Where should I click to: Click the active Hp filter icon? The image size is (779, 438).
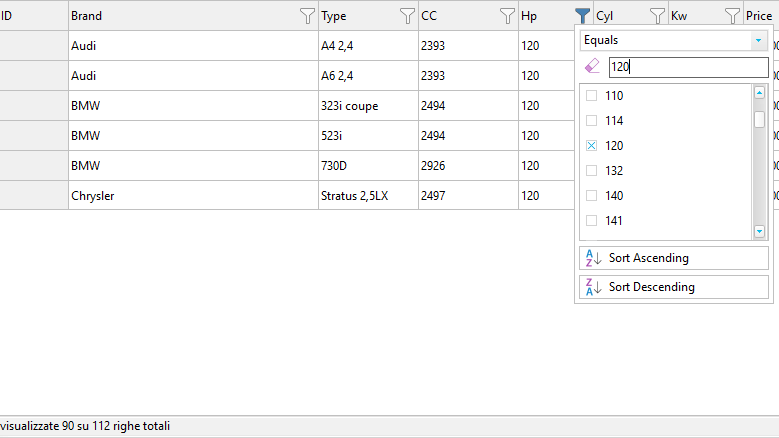tap(582, 16)
